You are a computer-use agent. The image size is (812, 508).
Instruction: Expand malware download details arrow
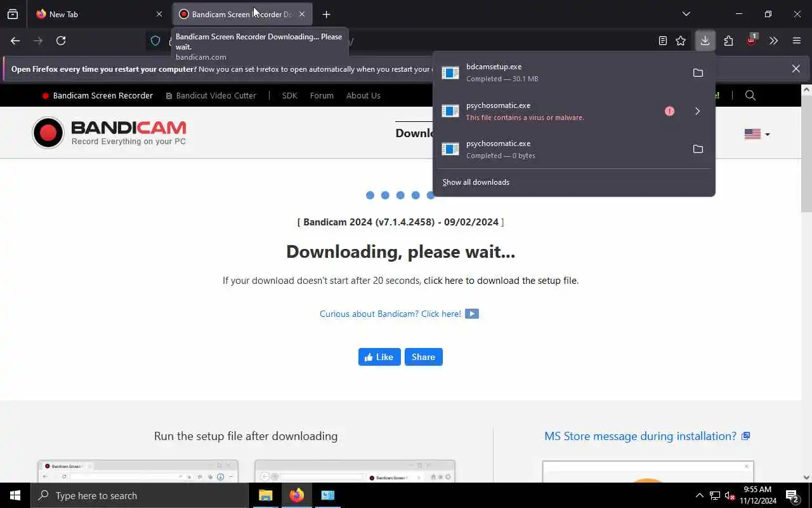(x=698, y=111)
